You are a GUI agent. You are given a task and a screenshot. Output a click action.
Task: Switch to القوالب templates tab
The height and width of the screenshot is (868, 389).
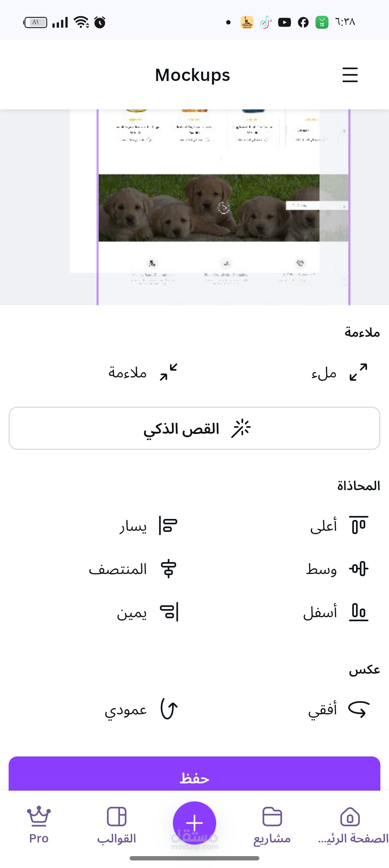tap(117, 824)
